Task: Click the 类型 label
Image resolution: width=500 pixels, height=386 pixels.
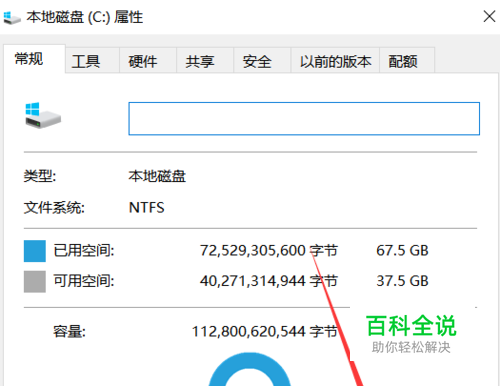Action: pos(40,176)
